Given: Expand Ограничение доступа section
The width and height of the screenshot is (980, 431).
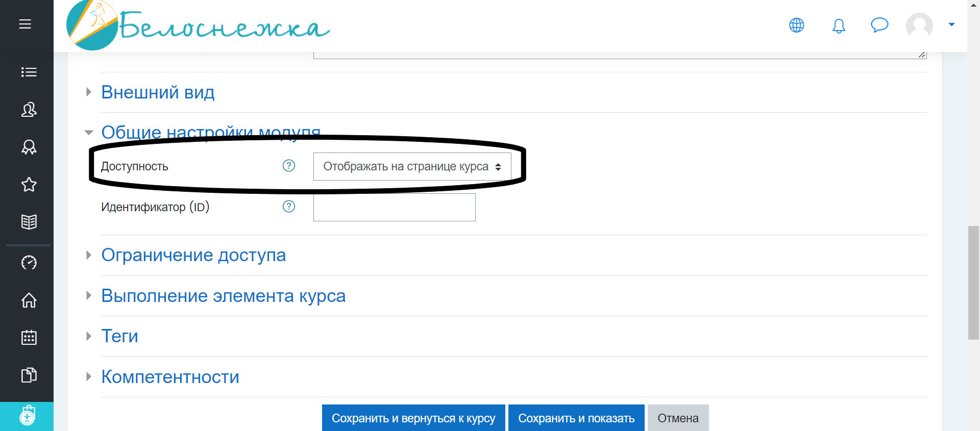Looking at the screenshot, I should tap(193, 255).
